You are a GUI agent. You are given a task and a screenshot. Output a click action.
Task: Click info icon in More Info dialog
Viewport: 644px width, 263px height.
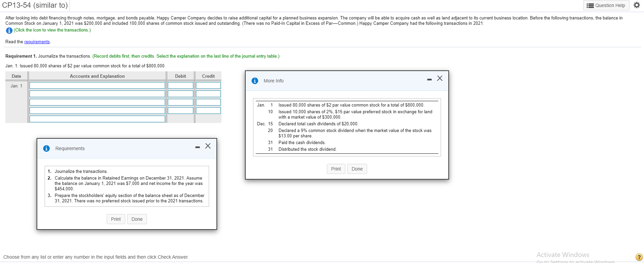(x=255, y=81)
